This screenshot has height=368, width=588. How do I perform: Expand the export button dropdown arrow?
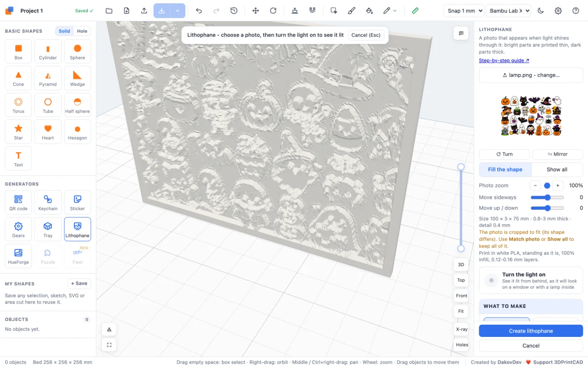178,11
